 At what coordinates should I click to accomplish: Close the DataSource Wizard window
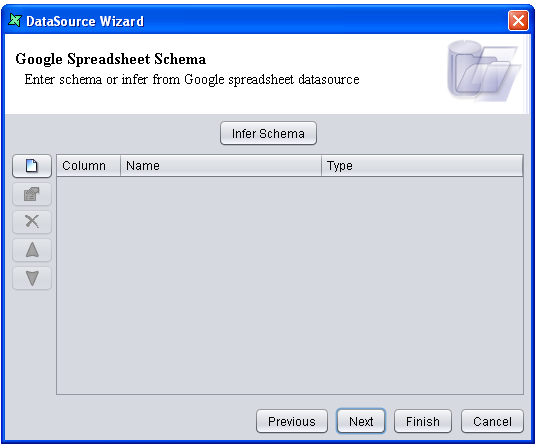[x=518, y=21]
